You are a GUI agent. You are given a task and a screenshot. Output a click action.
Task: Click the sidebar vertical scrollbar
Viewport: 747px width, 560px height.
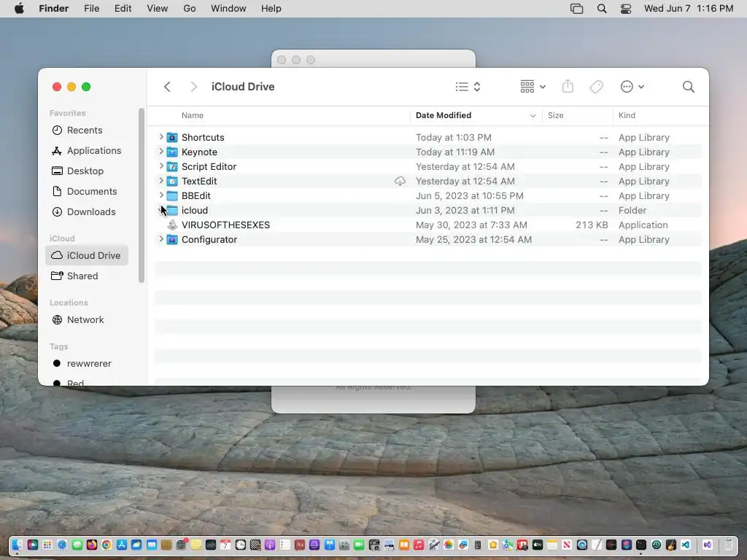[x=141, y=195]
